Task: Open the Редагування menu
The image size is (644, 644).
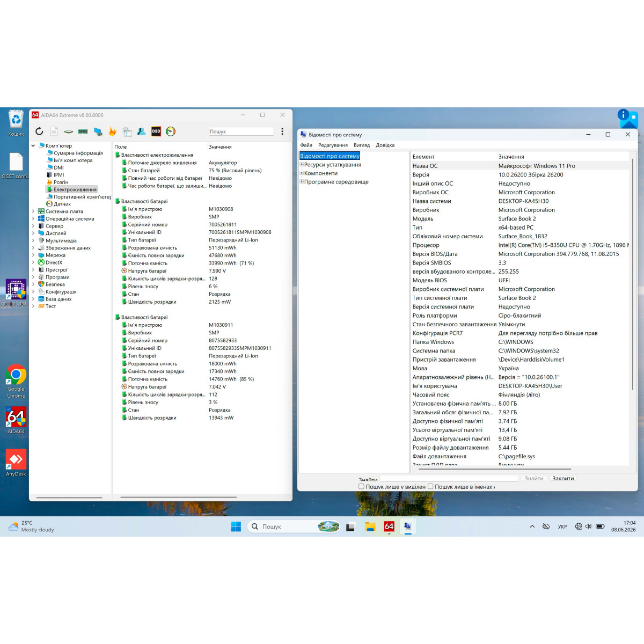Action: 333,145
